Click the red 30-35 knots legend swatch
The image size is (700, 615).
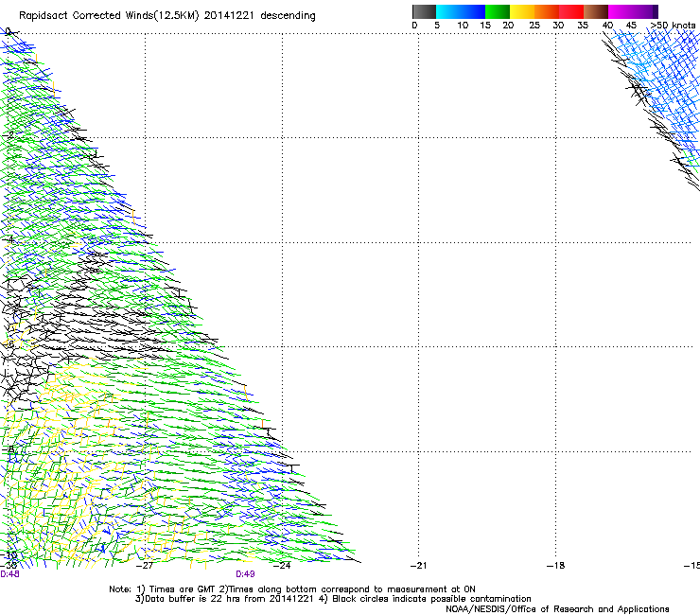(571, 11)
